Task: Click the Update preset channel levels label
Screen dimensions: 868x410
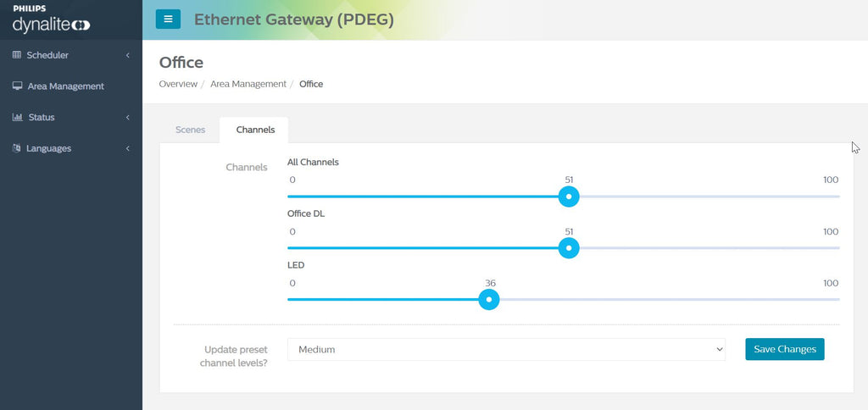Action: [x=236, y=357]
